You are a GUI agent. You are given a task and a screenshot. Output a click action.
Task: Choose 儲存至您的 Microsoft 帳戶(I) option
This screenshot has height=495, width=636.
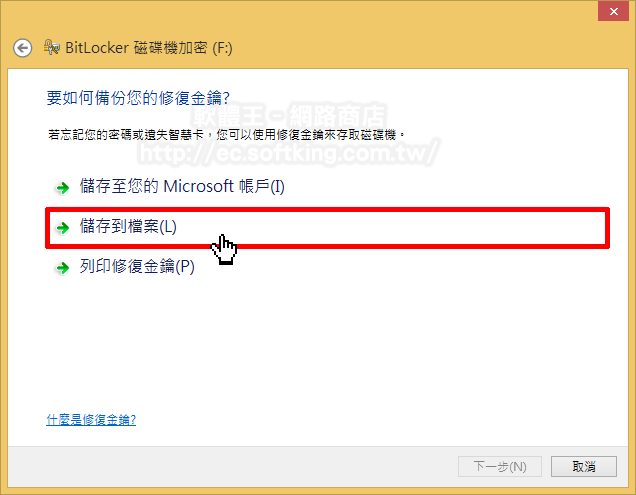[182, 187]
